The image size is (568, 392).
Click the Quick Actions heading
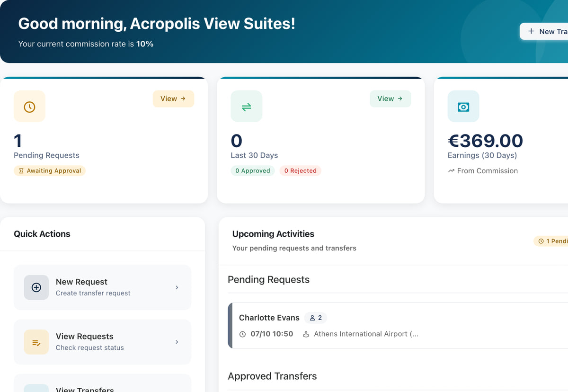coord(42,234)
